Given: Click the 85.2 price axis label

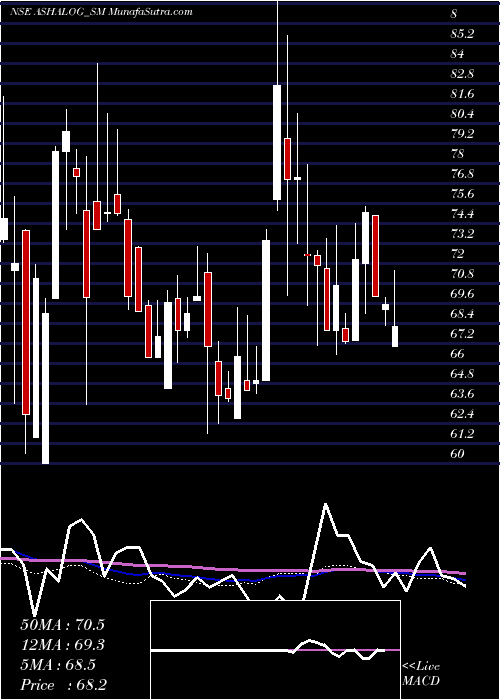Looking at the screenshot, I should (462, 34).
